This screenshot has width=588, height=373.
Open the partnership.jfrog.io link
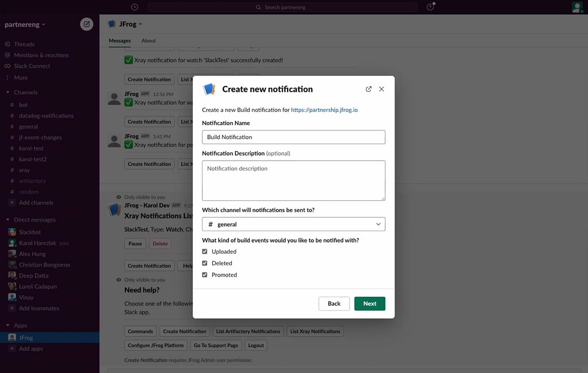click(x=324, y=110)
